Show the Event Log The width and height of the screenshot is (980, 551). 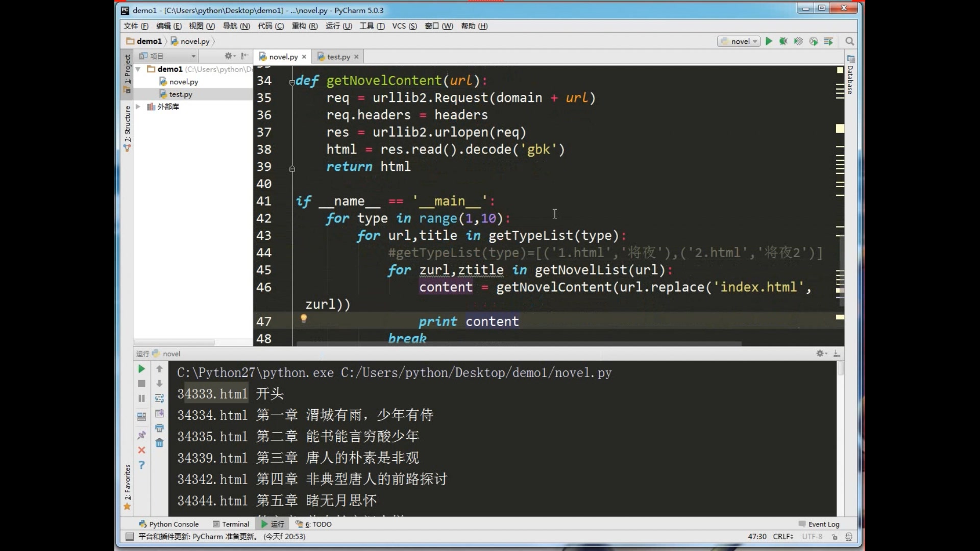pos(823,524)
